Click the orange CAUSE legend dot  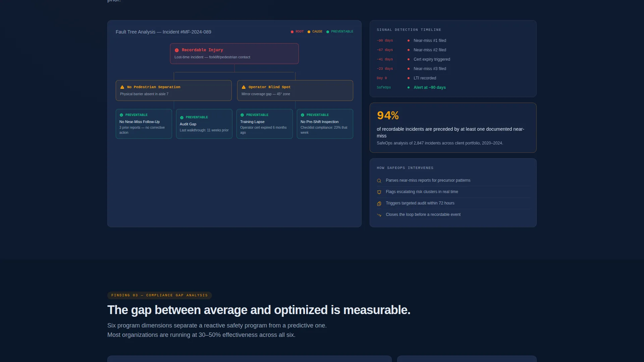click(x=309, y=32)
